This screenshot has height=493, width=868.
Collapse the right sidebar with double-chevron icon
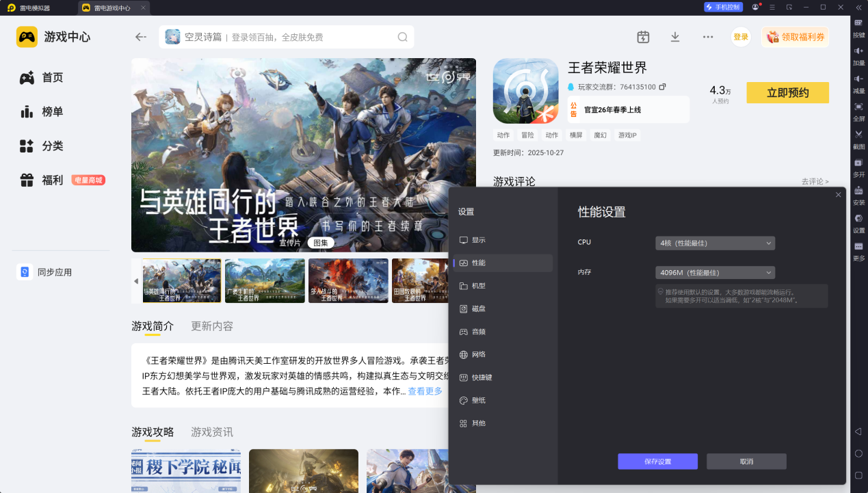pyautogui.click(x=858, y=7)
